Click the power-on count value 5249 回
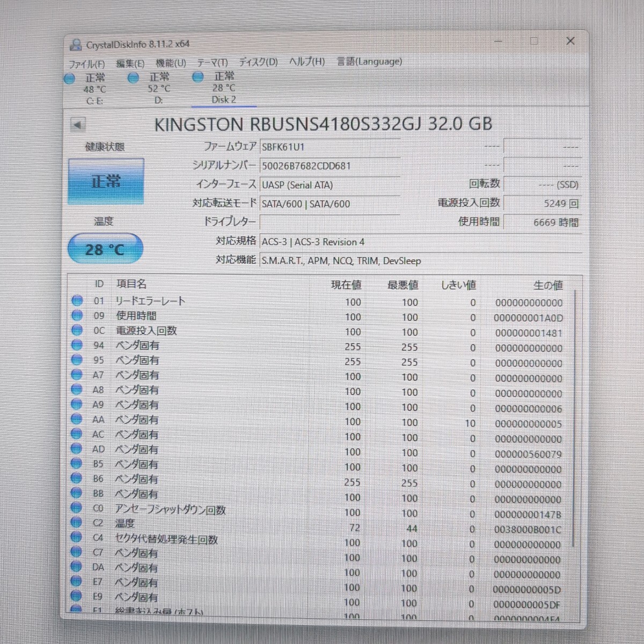Screen dimensions: 644x644 [x=543, y=203]
